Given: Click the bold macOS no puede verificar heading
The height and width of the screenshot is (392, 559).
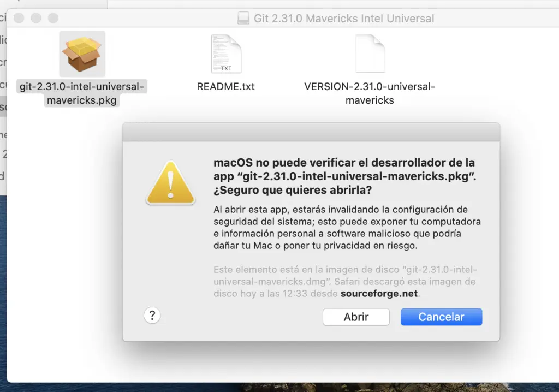Looking at the screenshot, I should pos(345,176).
